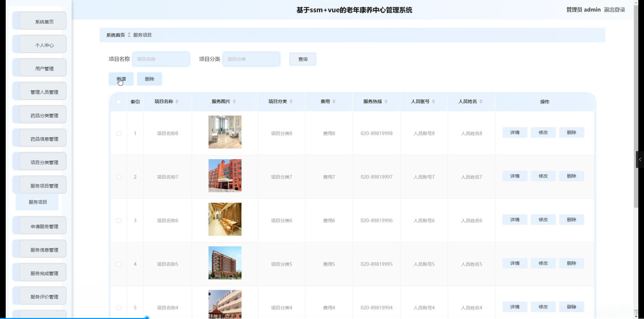644x319 pixels.
Task: Focus the 项目分类 search input
Action: coord(251,59)
